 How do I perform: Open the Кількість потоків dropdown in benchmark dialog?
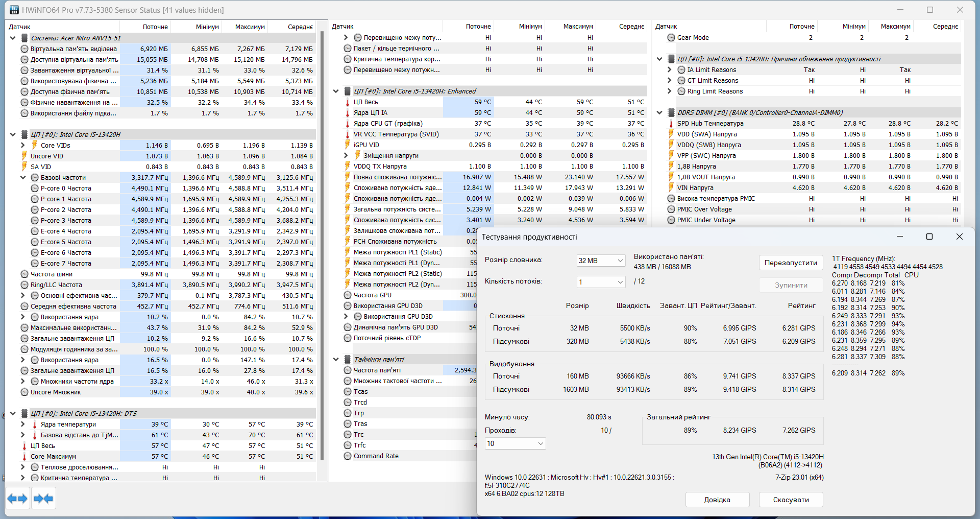[x=601, y=282]
